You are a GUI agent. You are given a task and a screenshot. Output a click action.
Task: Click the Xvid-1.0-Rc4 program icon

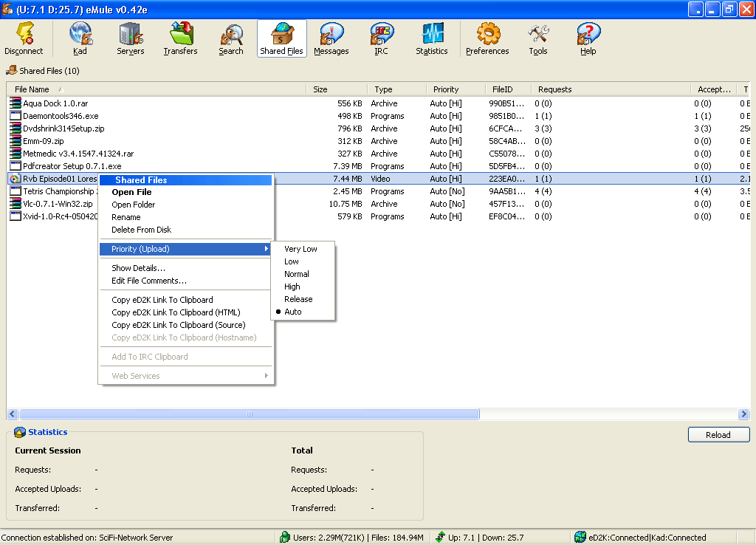[x=16, y=216]
